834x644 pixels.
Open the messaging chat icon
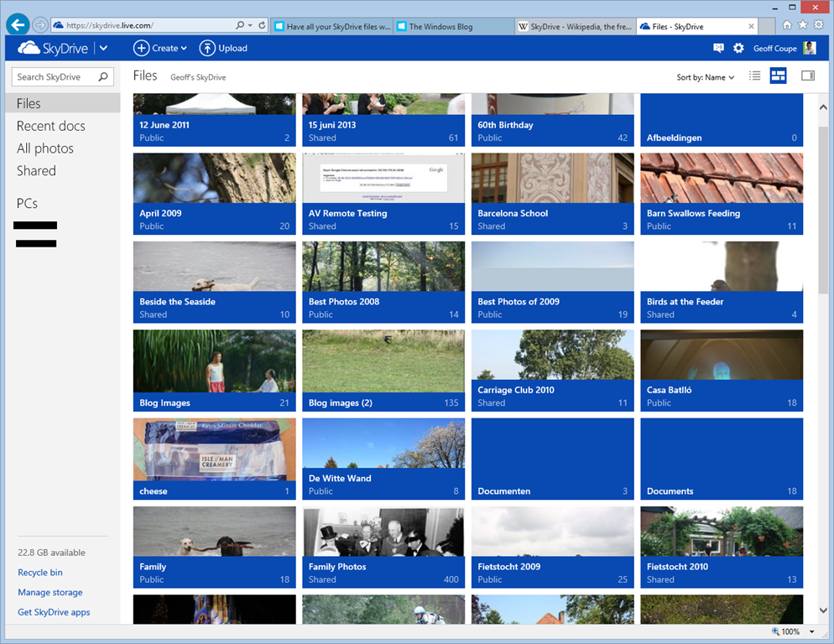pos(718,49)
